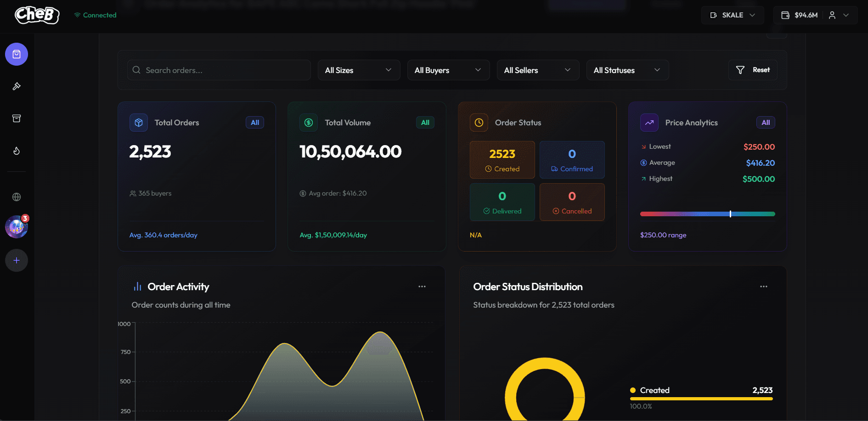868x421 pixels.
Task: Click the Total Orders cube icon
Action: tap(139, 123)
